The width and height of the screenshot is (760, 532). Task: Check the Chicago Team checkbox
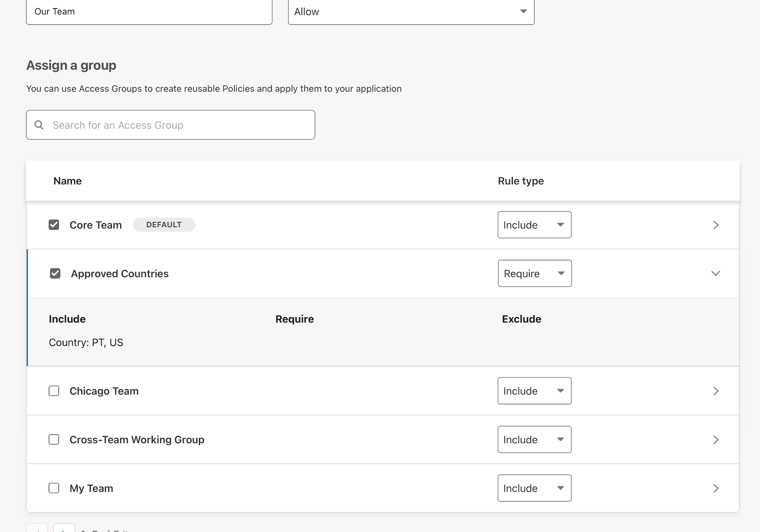pos(54,391)
